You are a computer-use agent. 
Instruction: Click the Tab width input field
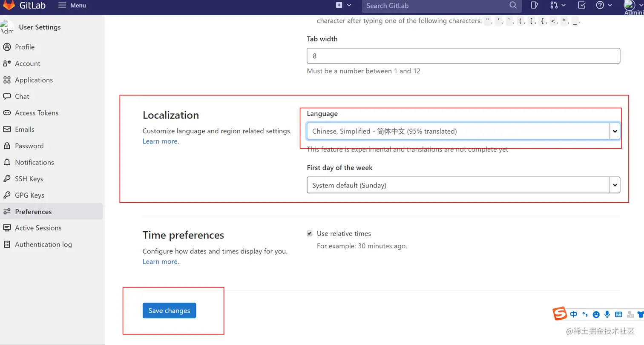click(x=463, y=56)
